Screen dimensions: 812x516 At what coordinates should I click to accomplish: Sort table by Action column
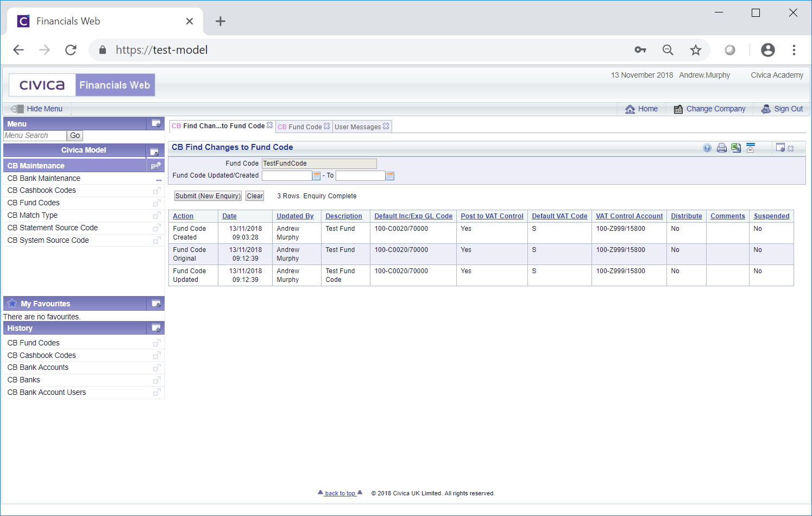[x=183, y=216]
